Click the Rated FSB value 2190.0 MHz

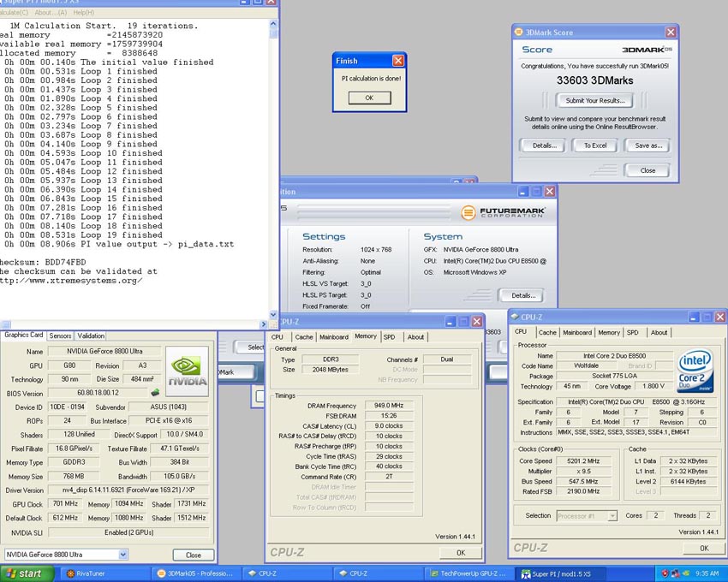[583, 491]
